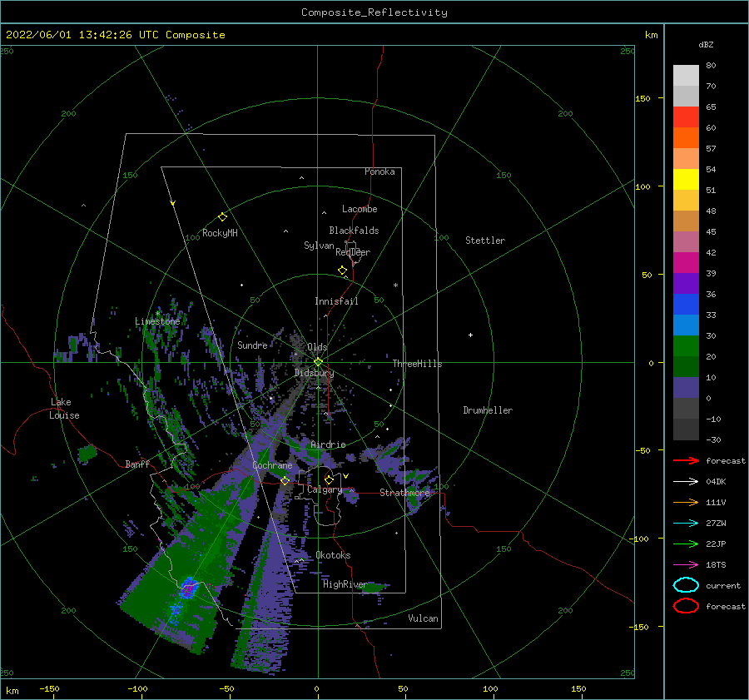Click the green 22JP arrow icon
The height and width of the screenshot is (700, 749).
686,544
